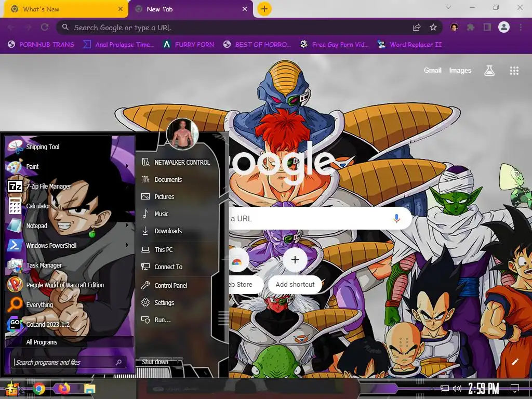Open Snipping Tool from start menu
532x399 pixels.
69,147
